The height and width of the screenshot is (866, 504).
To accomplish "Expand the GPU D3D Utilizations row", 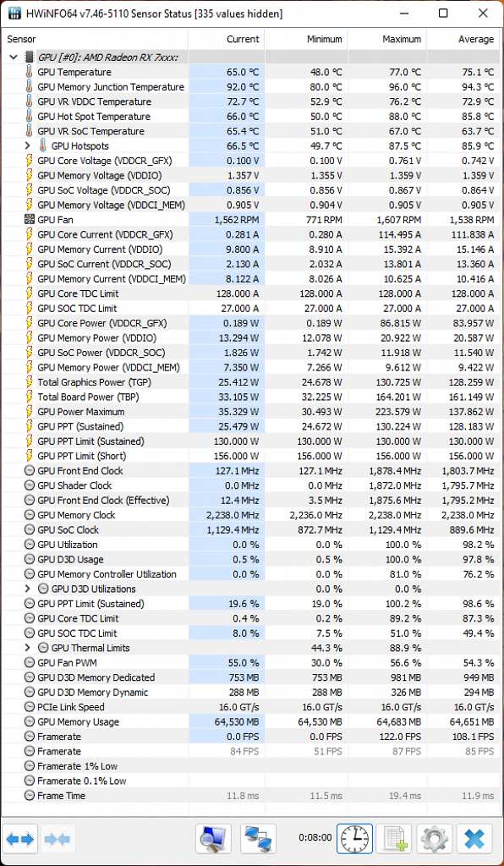I will [x=28, y=589].
